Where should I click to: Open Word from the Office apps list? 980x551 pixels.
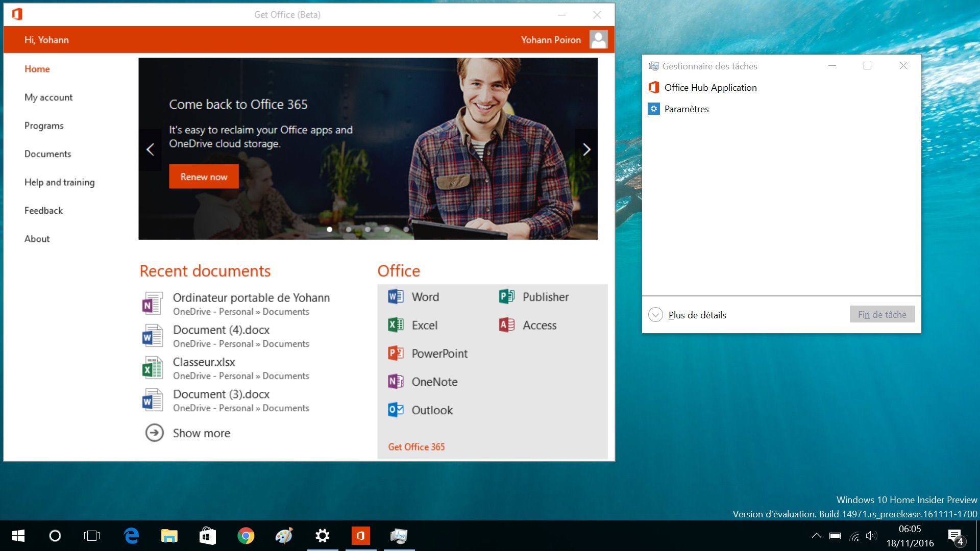(425, 296)
